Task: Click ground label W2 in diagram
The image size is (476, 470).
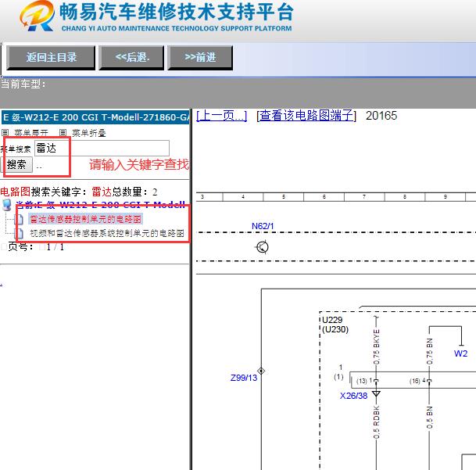Action: [x=460, y=353]
